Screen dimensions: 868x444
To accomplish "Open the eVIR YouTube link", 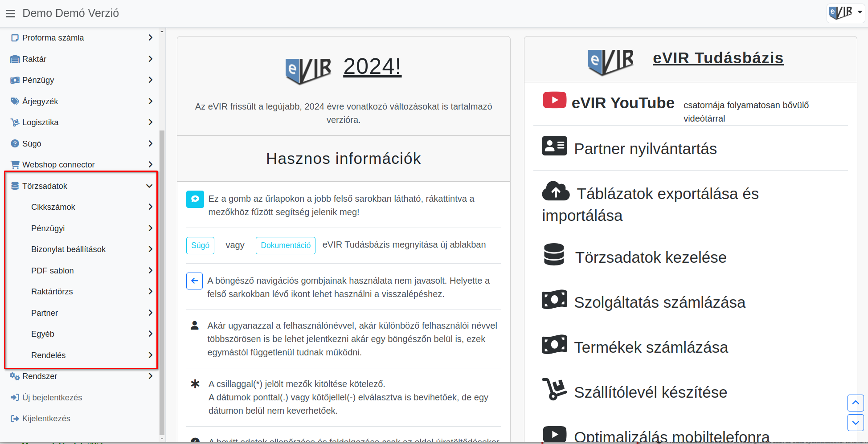I will pos(623,103).
